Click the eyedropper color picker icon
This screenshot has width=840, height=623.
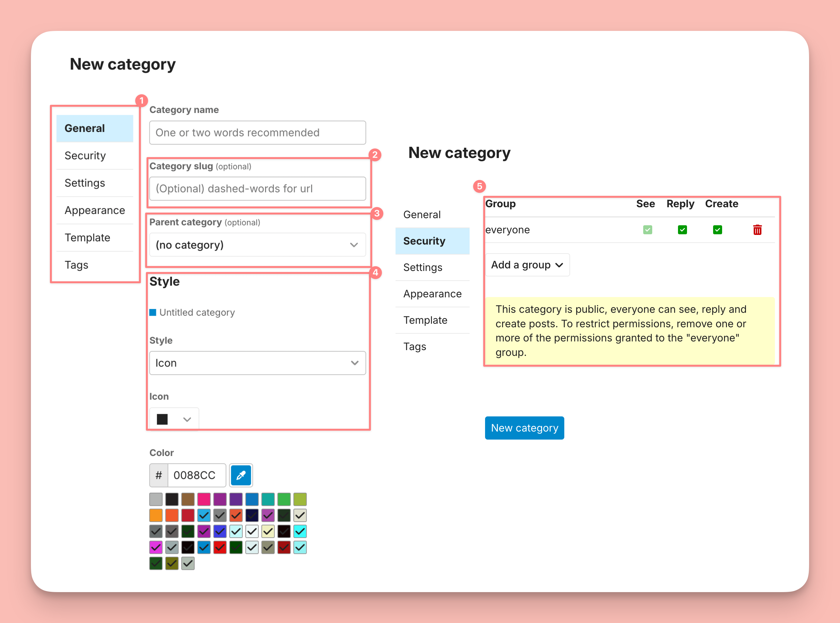241,475
